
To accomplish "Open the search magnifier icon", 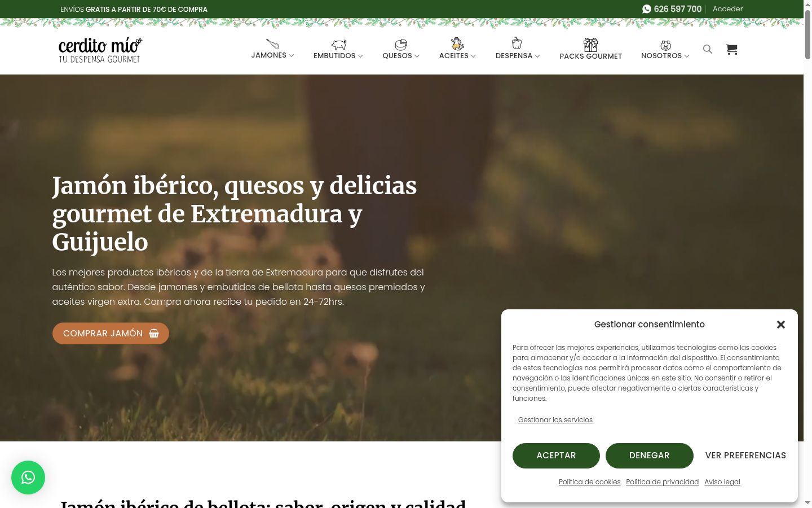I will [708, 49].
